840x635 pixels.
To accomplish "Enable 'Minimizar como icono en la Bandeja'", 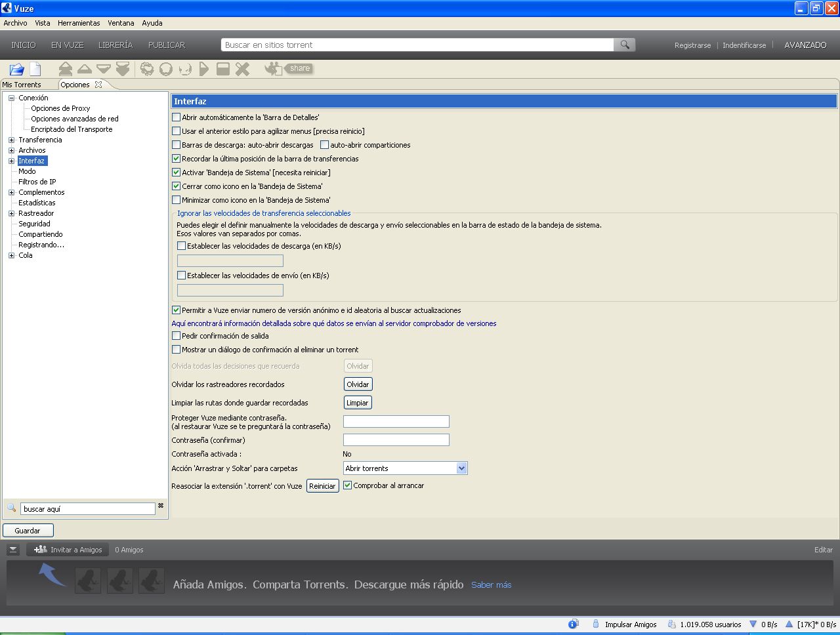I will tap(176, 200).
